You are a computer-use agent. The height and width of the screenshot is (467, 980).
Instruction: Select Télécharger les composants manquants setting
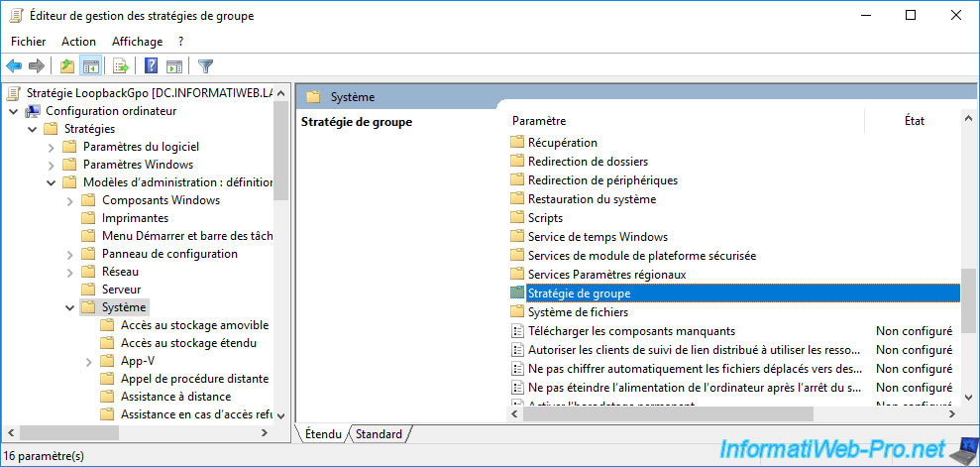point(631,331)
